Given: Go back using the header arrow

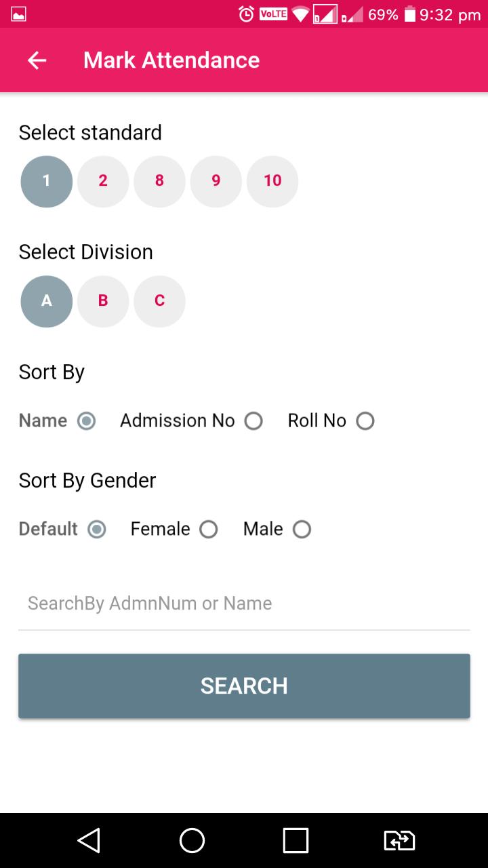Looking at the screenshot, I should pyautogui.click(x=37, y=60).
